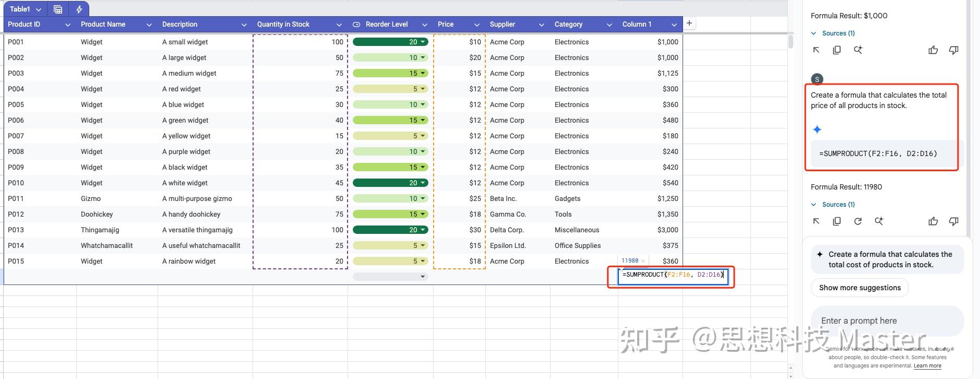980x379 pixels.
Task: Open the Column 1 menu arrow
Action: click(x=674, y=25)
